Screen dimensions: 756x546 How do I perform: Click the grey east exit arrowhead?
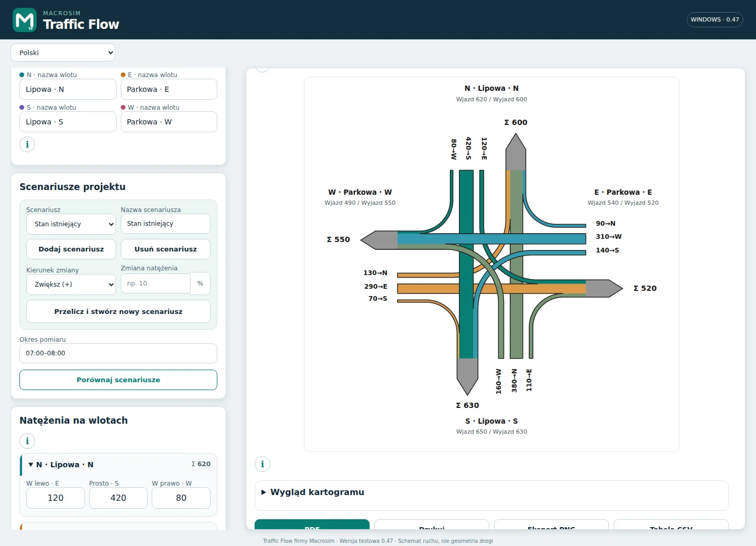coord(604,288)
